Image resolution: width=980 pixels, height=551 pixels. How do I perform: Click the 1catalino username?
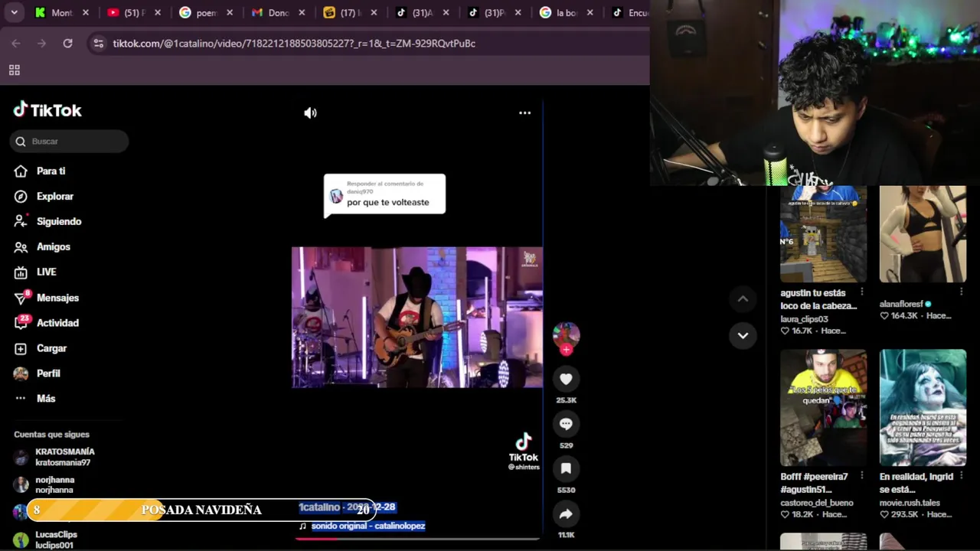319,507
